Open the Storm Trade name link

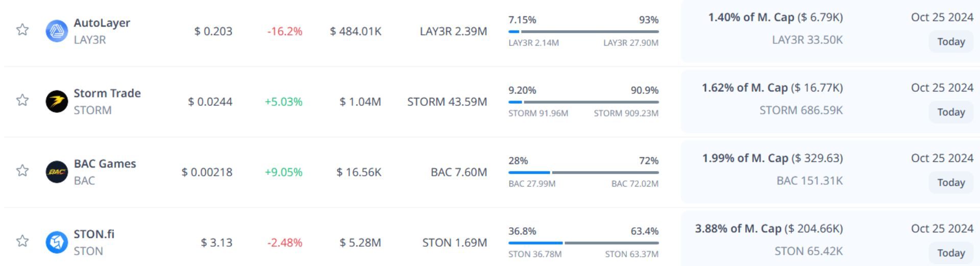coord(107,93)
